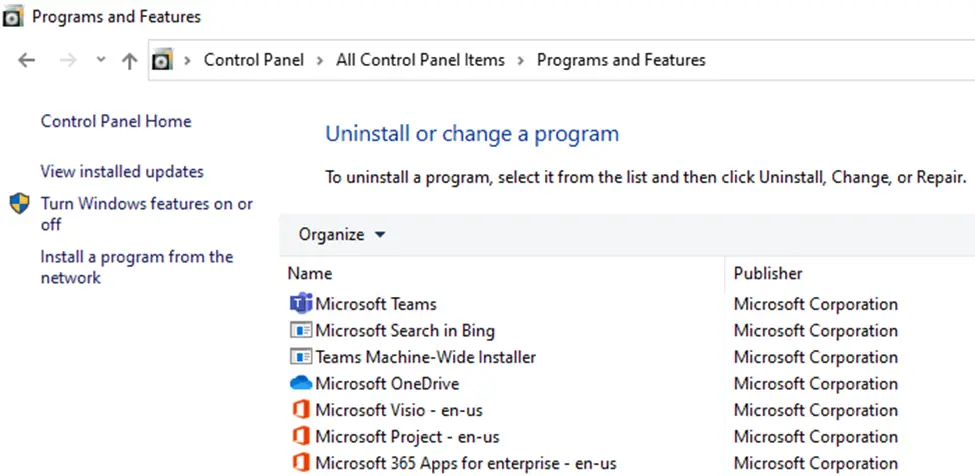Screen dimensions: 975x476
Task: Go back with the Back arrow
Action: tap(27, 60)
